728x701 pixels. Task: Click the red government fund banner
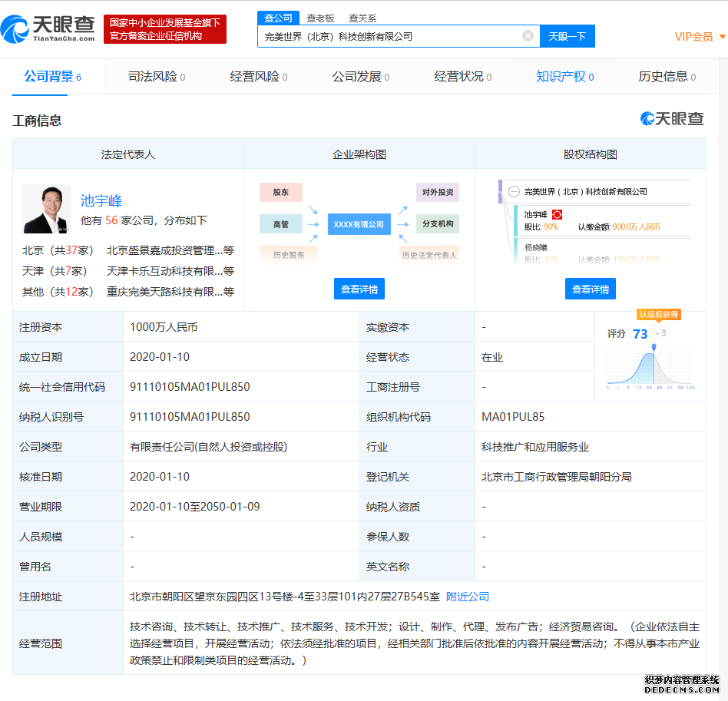(165, 28)
